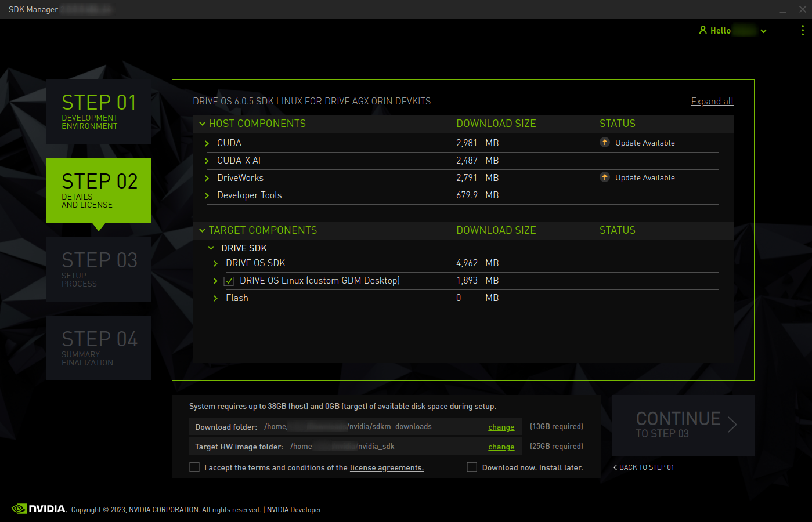Click the '(13GB required)' text

click(x=556, y=426)
